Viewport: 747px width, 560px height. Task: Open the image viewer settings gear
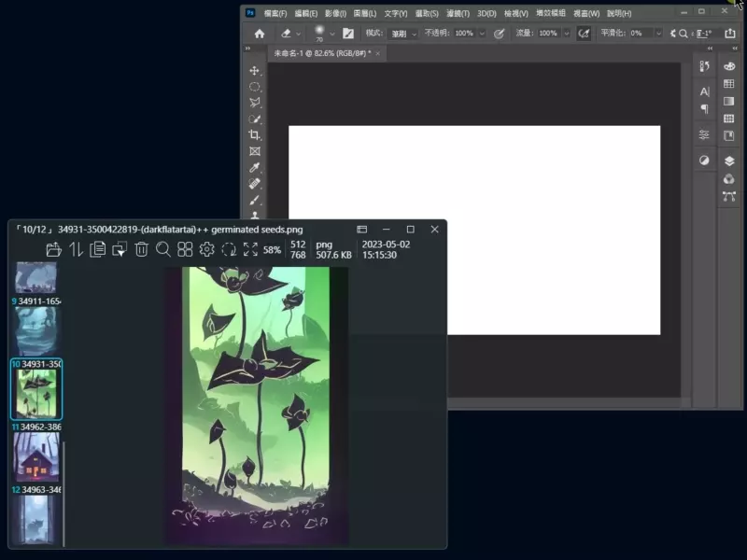click(x=206, y=249)
